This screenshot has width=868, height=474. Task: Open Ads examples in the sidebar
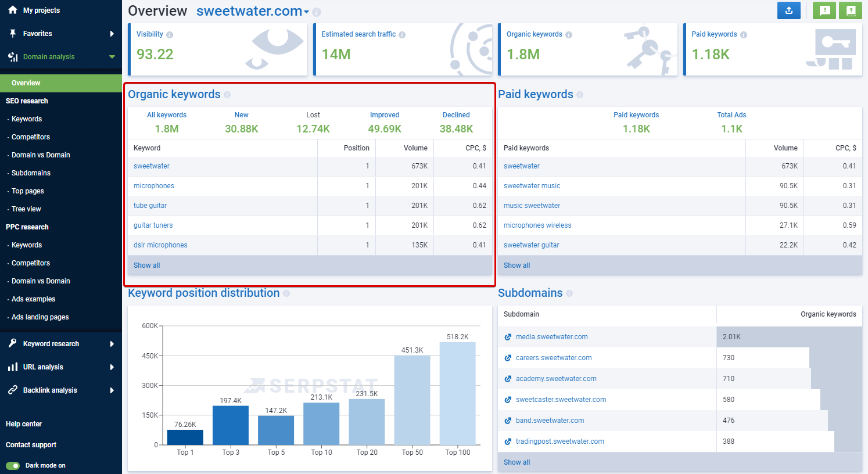34,299
